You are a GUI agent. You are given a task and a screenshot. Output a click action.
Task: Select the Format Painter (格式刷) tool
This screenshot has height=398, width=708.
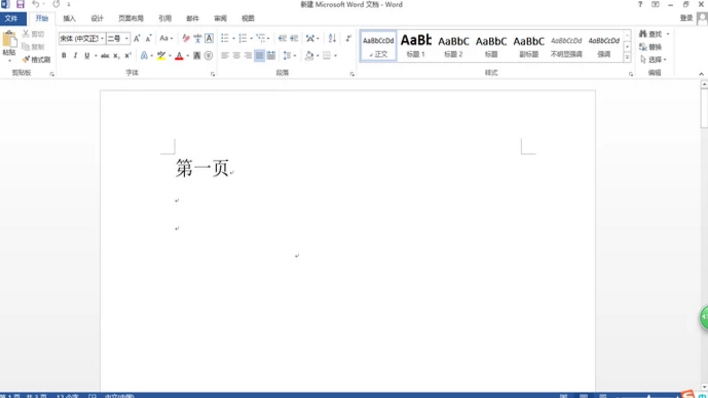[x=36, y=59]
